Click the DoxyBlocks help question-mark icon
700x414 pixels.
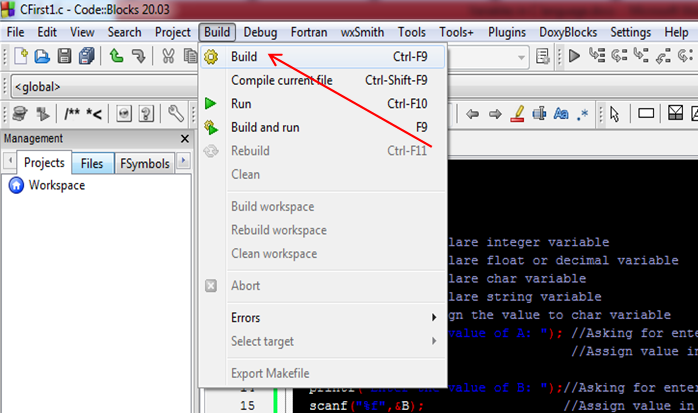point(146,114)
